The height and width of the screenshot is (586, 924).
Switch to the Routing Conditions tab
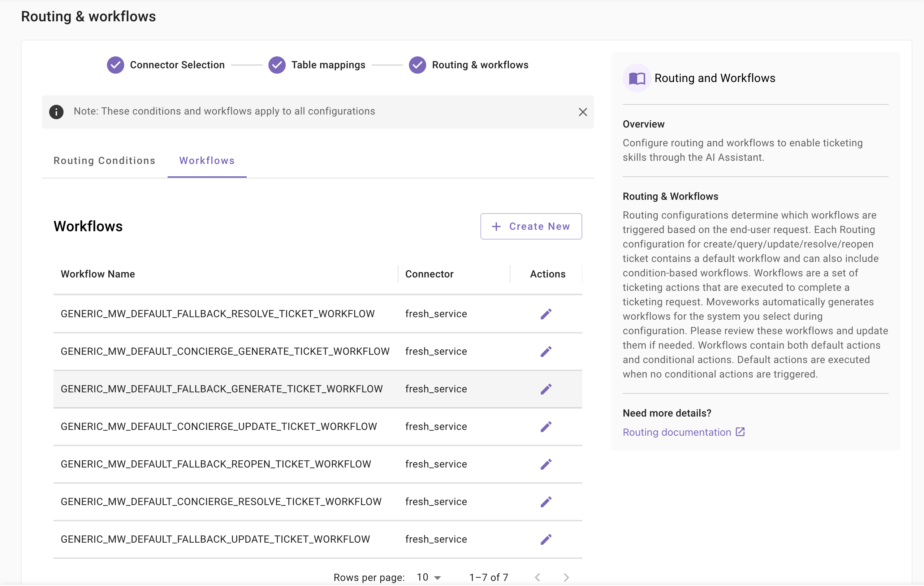[x=104, y=160]
